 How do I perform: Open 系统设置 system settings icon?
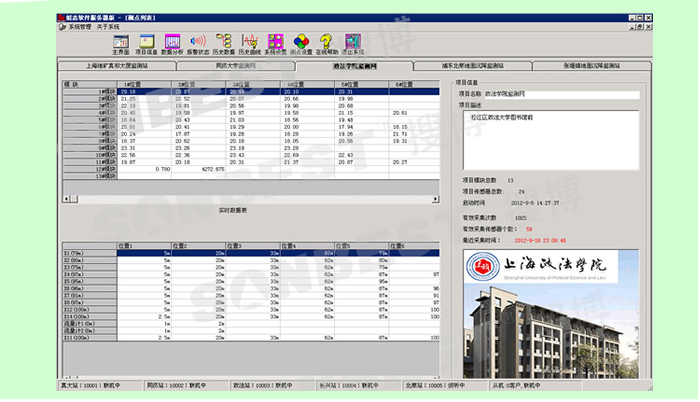point(275,43)
